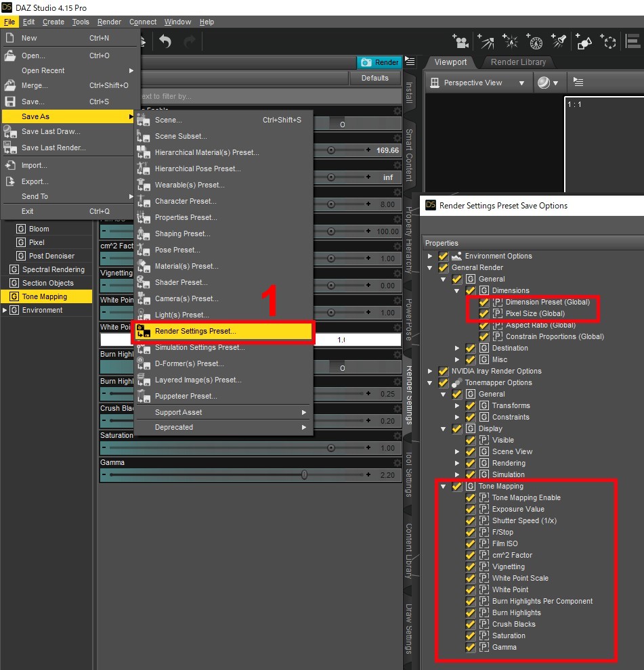
Task: Open the Smart Content side pane
Action: [x=409, y=155]
